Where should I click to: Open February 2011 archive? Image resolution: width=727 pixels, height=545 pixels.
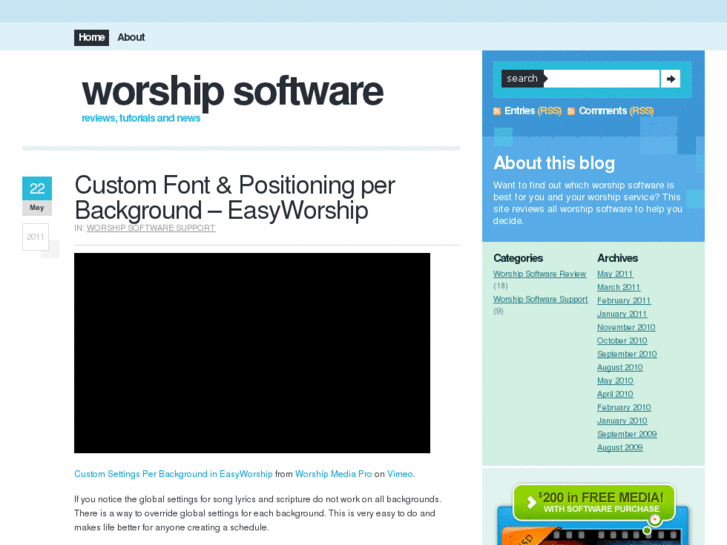[x=624, y=301]
